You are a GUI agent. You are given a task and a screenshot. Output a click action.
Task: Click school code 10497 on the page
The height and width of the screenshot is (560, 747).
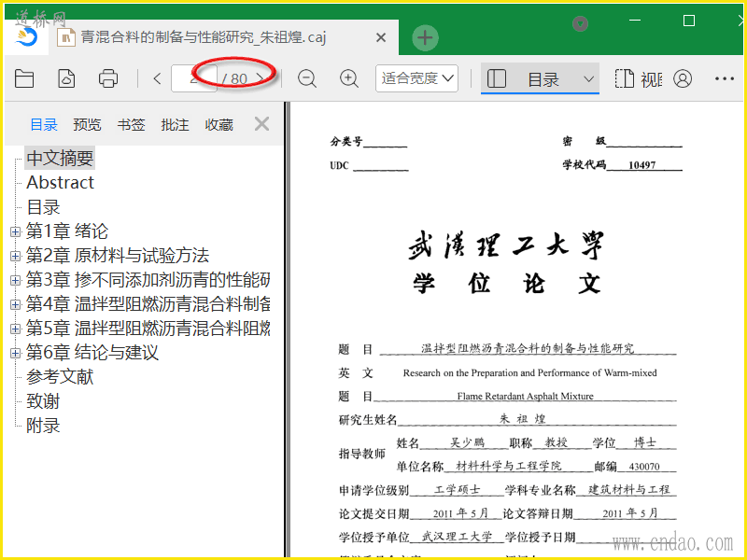(x=641, y=165)
